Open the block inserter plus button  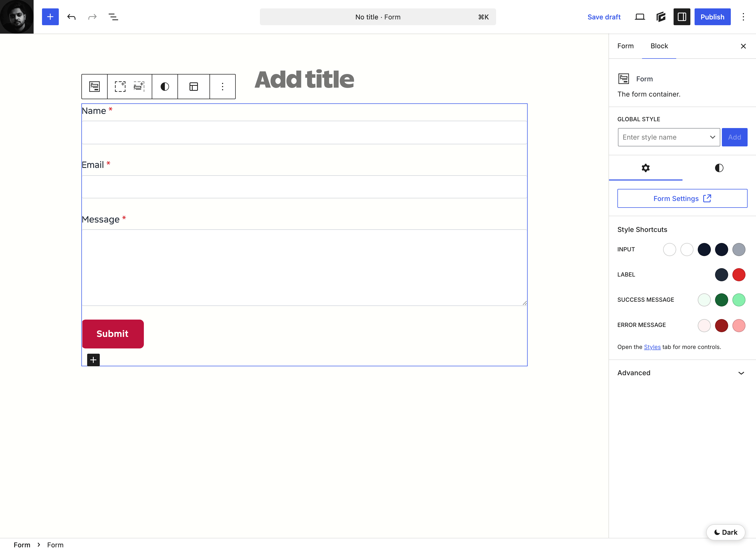click(x=50, y=17)
